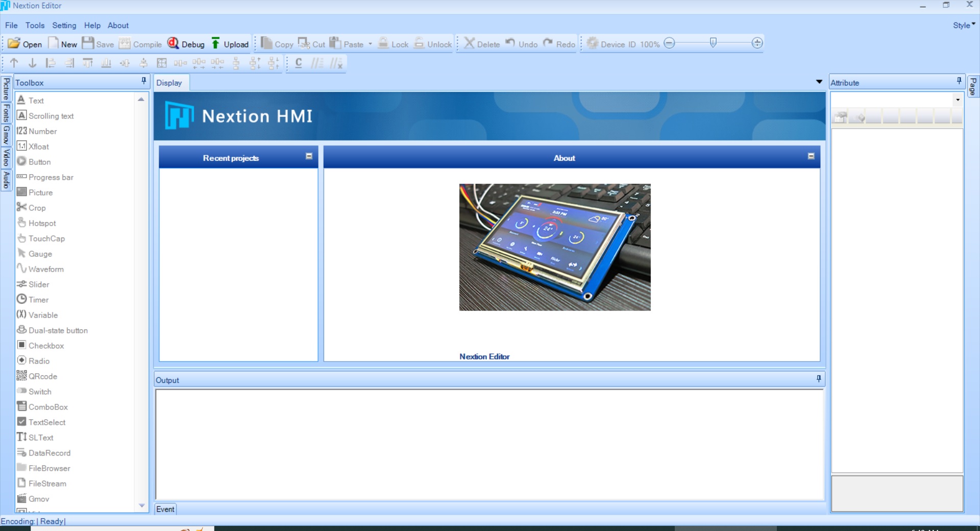The width and height of the screenshot is (980, 531).
Task: Select the Gauge component in Toolbox
Action: point(40,254)
